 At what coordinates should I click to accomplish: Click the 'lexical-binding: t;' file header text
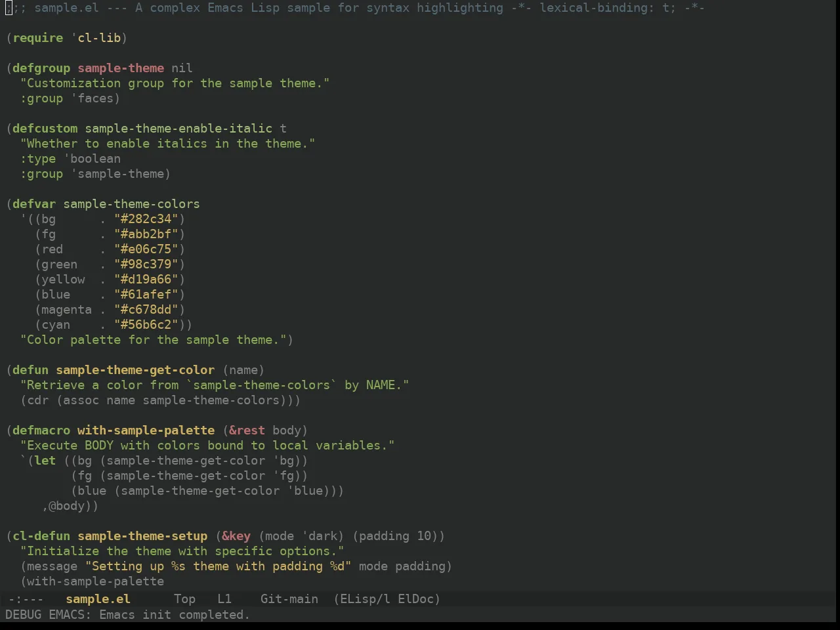(x=608, y=7)
